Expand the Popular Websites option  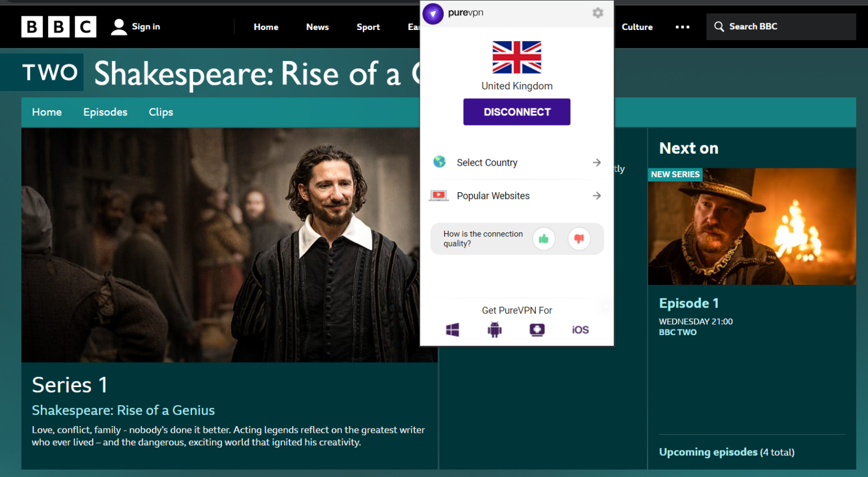coord(597,196)
